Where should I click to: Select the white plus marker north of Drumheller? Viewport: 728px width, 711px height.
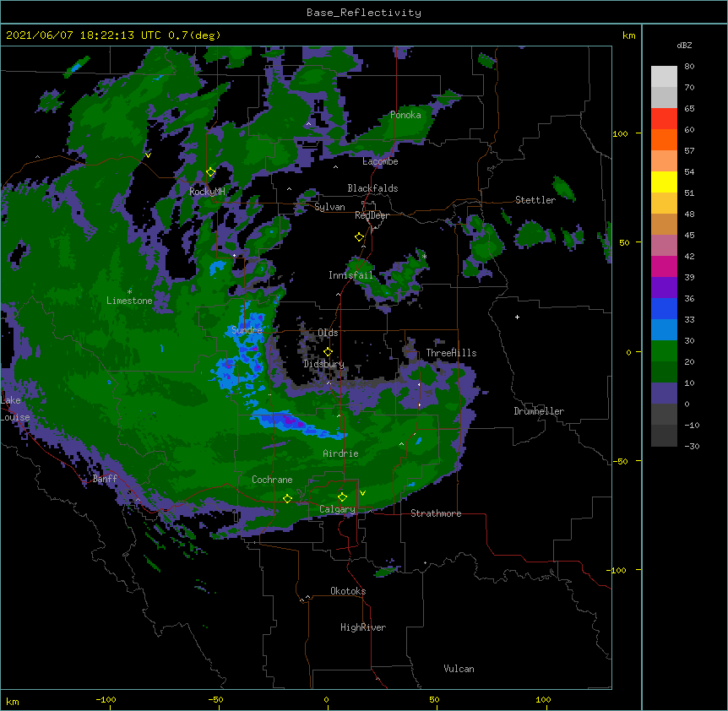[x=517, y=317]
